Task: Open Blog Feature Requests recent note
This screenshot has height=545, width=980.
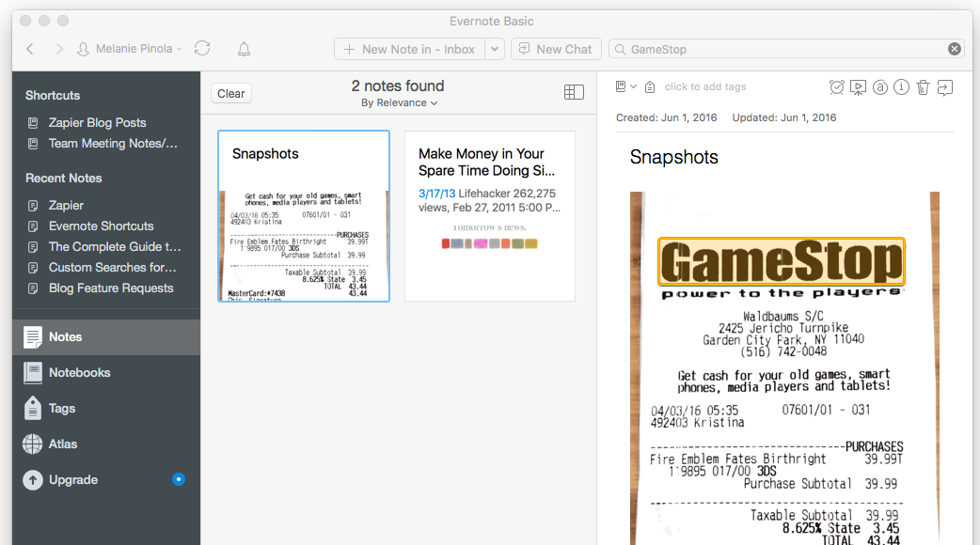Action: click(x=111, y=288)
